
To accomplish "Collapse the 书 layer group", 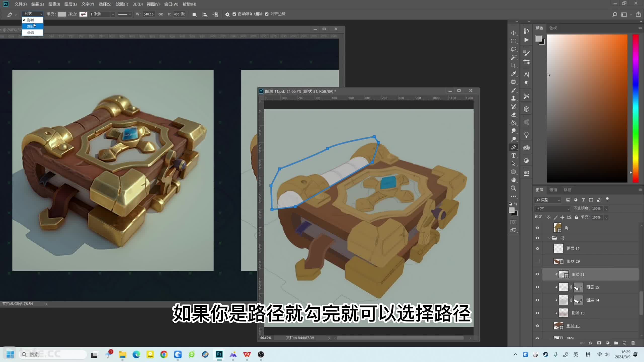I will click(x=550, y=238).
